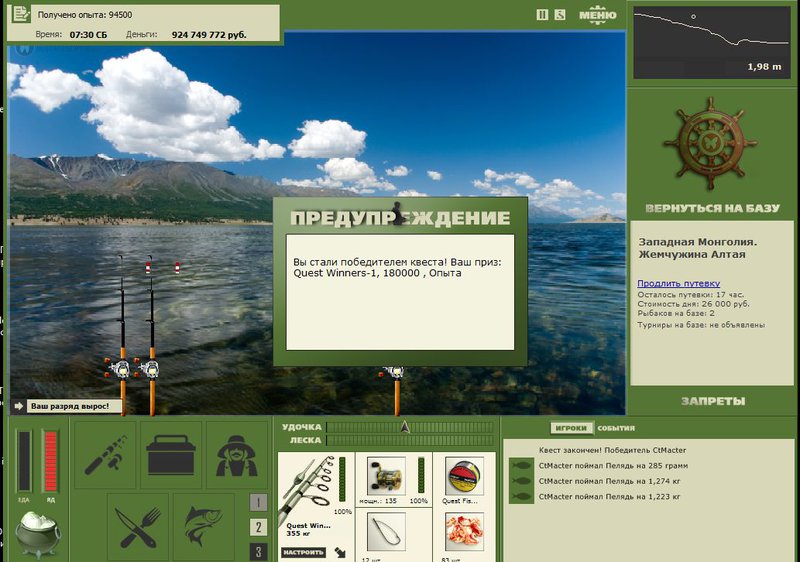Click the УДОЧКА tension gauge
The image size is (800, 562).
tap(410, 427)
